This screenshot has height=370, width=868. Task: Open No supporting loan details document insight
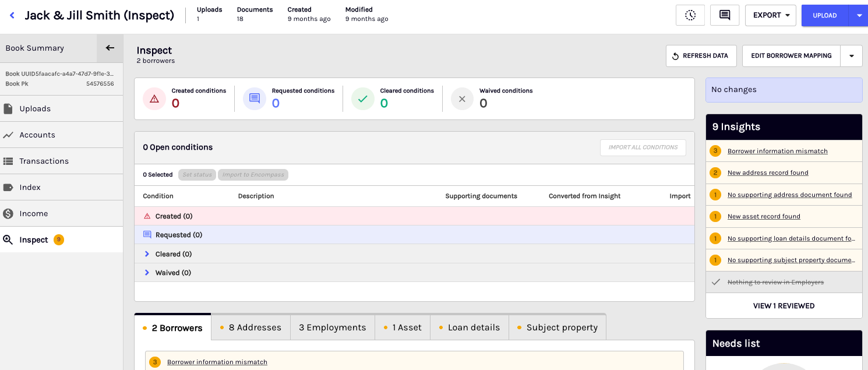791,238
